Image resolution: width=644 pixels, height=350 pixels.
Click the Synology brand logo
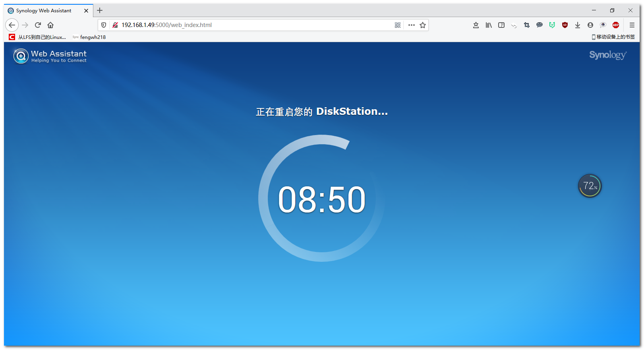pos(608,55)
